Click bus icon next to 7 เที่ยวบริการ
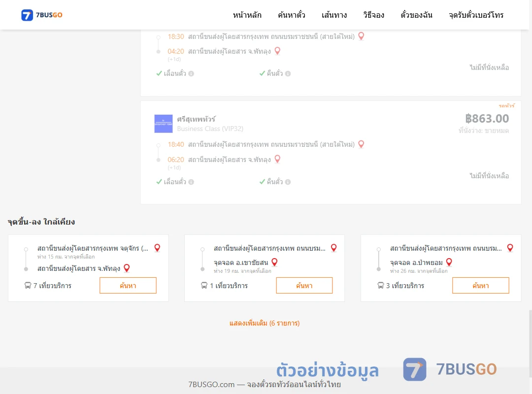The height and width of the screenshot is (394, 532). 28,286
